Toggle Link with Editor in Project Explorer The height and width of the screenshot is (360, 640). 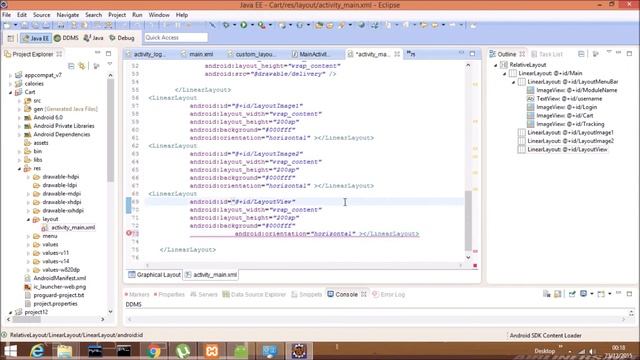(x=82, y=66)
